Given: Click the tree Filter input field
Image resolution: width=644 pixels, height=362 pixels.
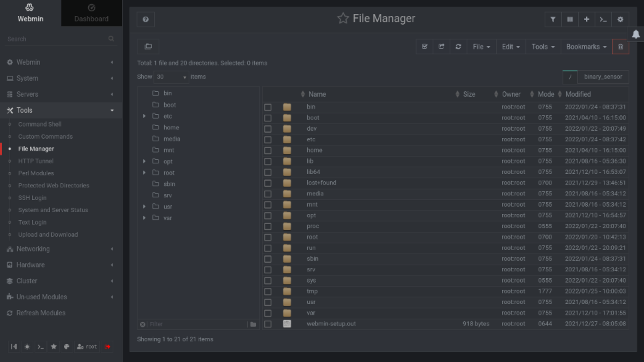Looking at the screenshot, I should pyautogui.click(x=197, y=324).
